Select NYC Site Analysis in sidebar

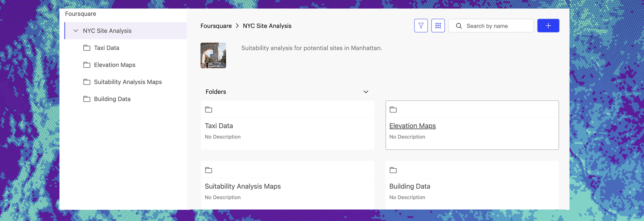point(126,31)
